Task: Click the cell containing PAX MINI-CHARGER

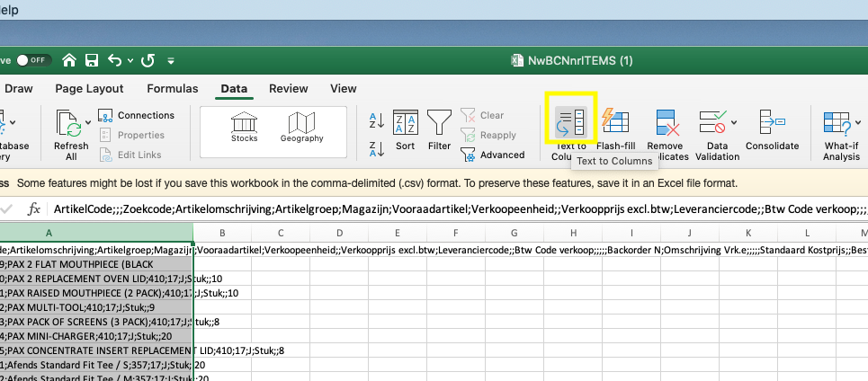Action: tap(96, 336)
